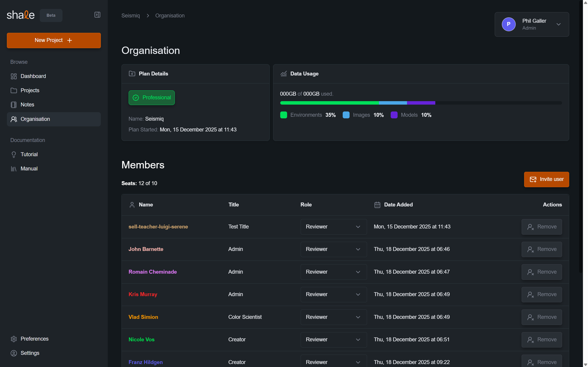This screenshot has width=588, height=367.
Task: Remove the member Kris Murray
Action: pyautogui.click(x=542, y=294)
